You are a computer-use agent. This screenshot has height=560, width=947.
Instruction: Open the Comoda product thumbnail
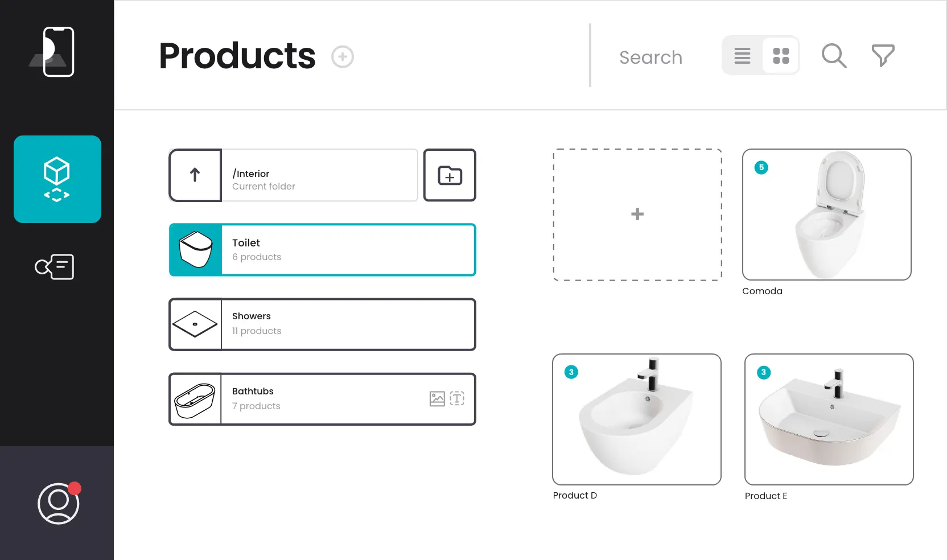coord(827,215)
